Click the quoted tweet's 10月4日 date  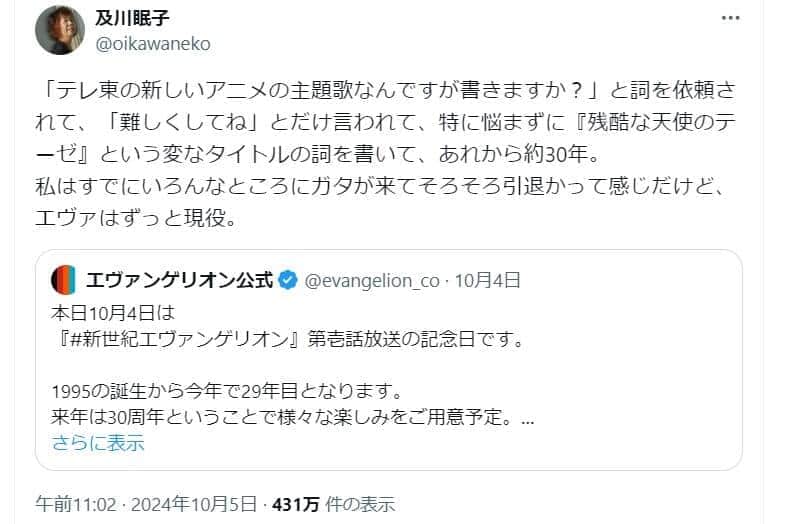click(487, 281)
